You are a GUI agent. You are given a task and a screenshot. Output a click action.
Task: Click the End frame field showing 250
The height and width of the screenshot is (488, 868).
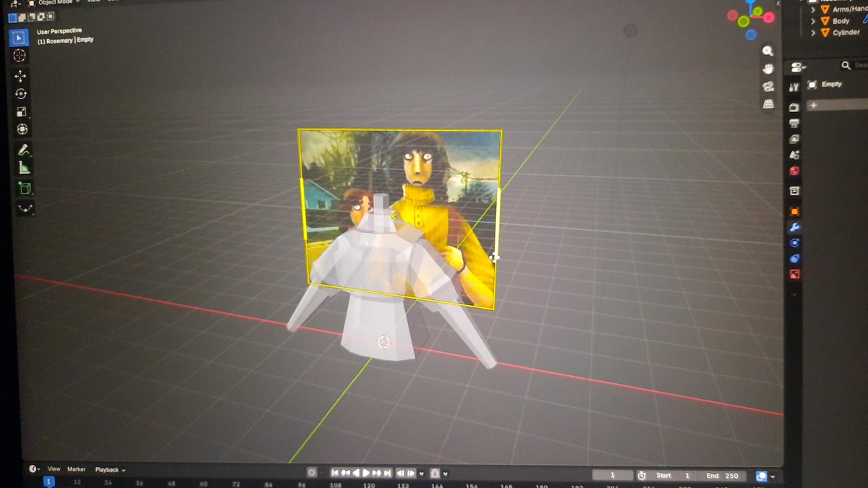[x=723, y=476]
